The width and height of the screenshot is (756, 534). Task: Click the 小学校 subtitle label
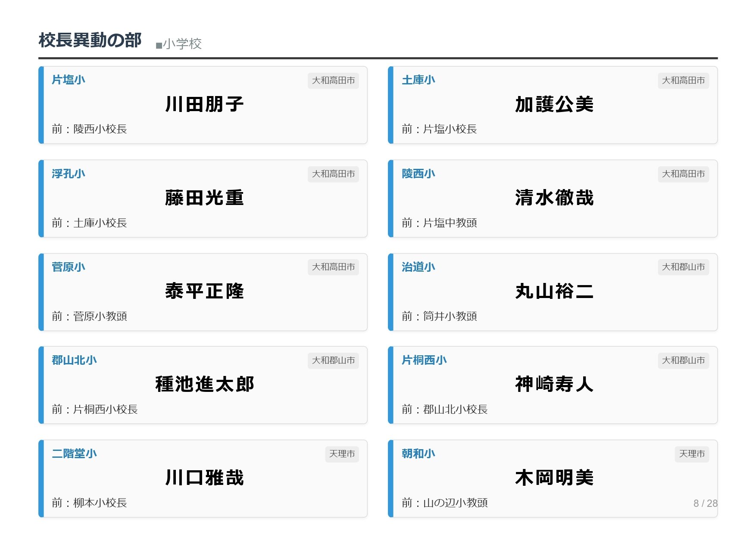click(x=179, y=44)
